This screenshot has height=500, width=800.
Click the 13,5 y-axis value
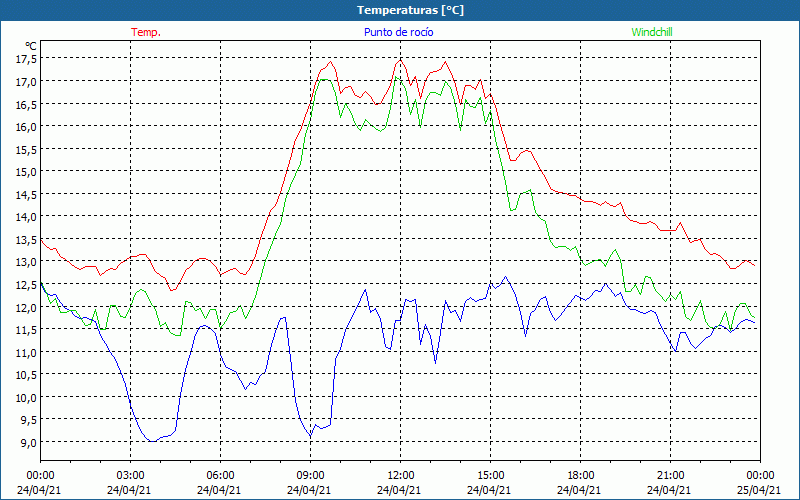26,239
